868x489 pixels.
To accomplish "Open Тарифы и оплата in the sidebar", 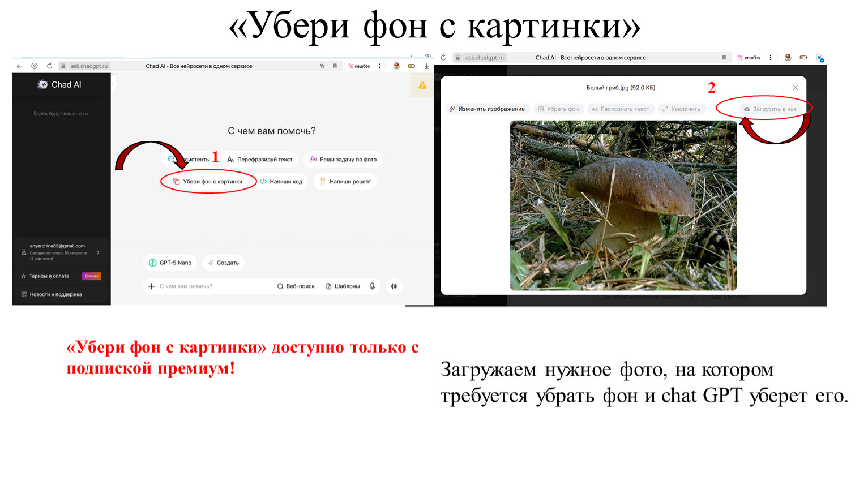I will 49,276.
